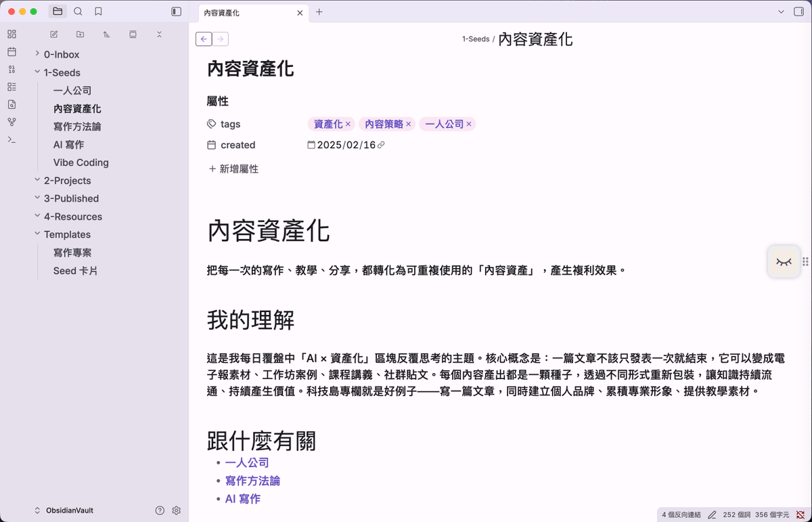Open the file explorer folder icon
This screenshot has width=812, height=522.
click(58, 12)
